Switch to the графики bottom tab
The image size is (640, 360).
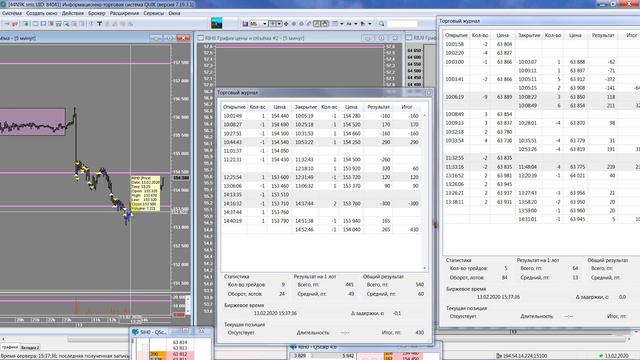tap(10, 347)
